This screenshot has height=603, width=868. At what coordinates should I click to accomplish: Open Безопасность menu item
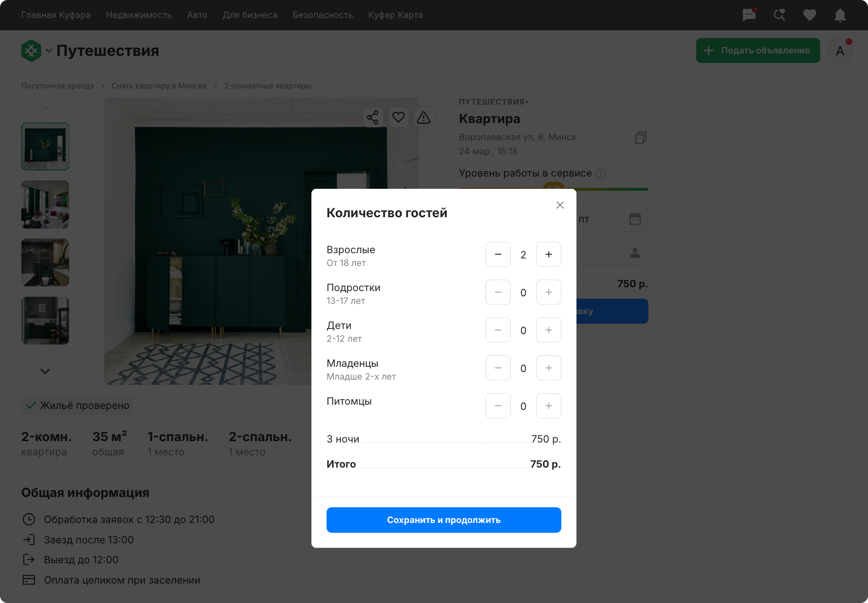[323, 15]
